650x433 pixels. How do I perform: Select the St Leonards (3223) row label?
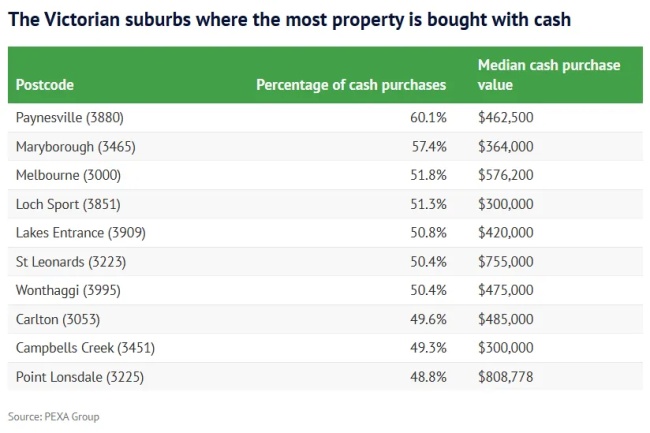pos(71,262)
